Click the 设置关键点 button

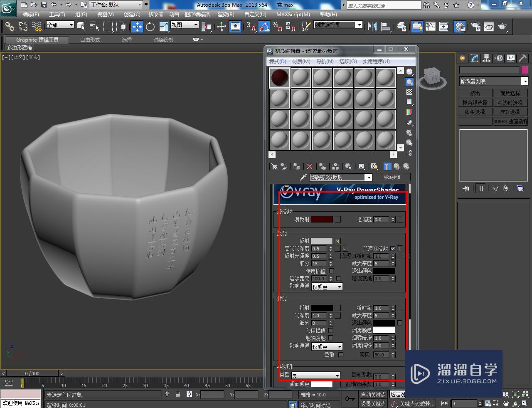373,403
